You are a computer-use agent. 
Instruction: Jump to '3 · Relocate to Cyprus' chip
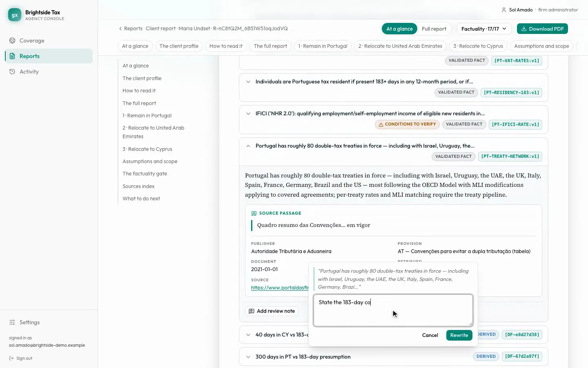pos(478,46)
